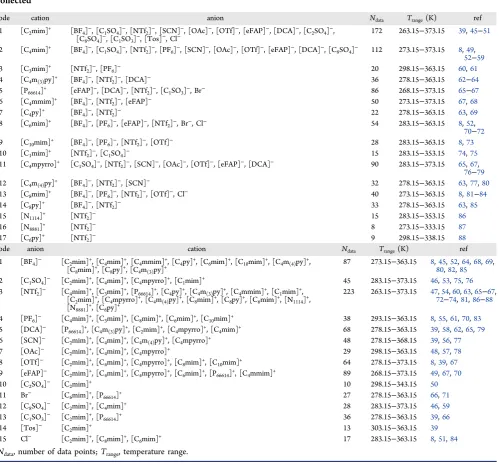Open reference 45–51 in the [C2mim]+ cation row
This screenshot has width=499, height=465.
[x=480, y=31]
